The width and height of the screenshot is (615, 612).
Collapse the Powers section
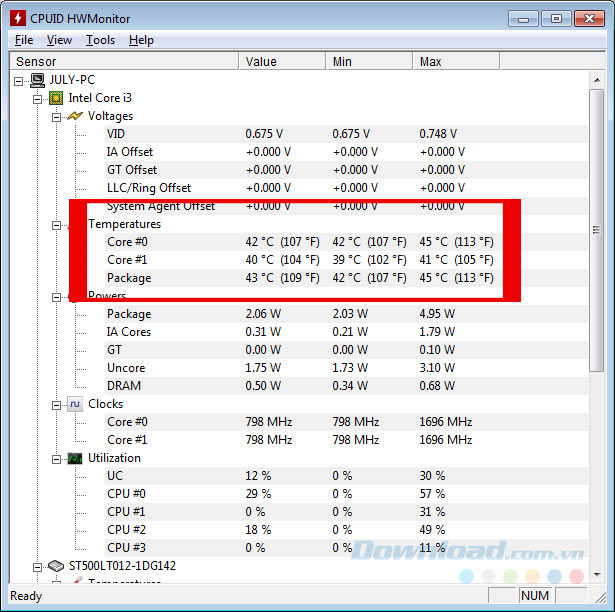56,297
